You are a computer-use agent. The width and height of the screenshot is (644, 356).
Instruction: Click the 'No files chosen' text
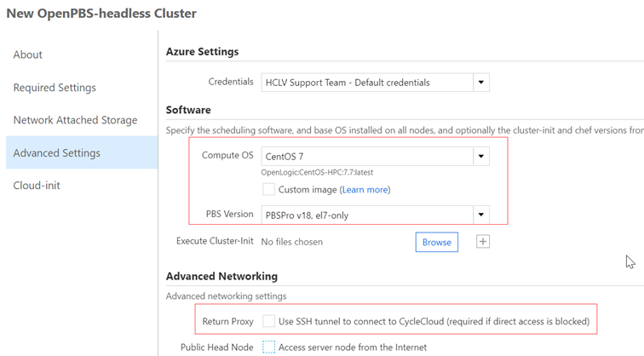tap(291, 242)
